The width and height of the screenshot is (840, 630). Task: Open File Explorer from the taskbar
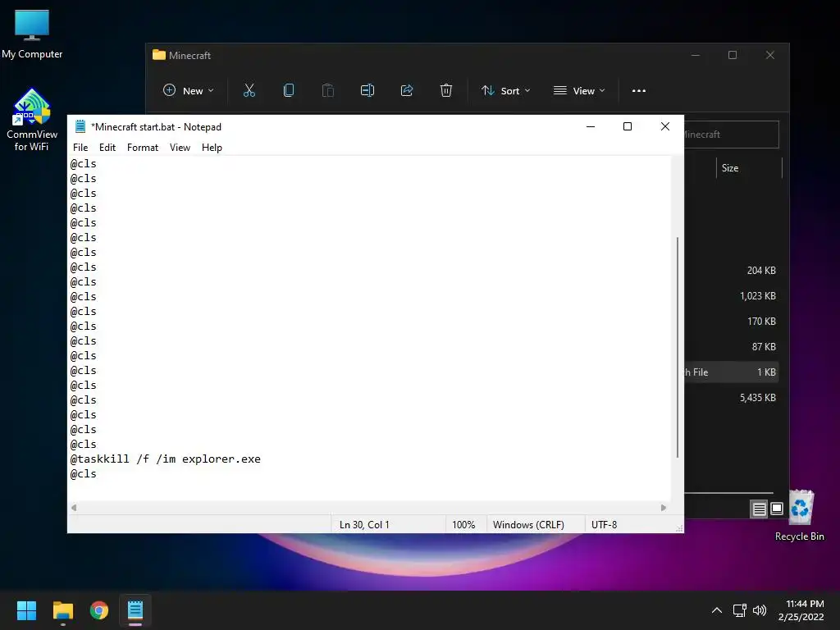pos(62,610)
